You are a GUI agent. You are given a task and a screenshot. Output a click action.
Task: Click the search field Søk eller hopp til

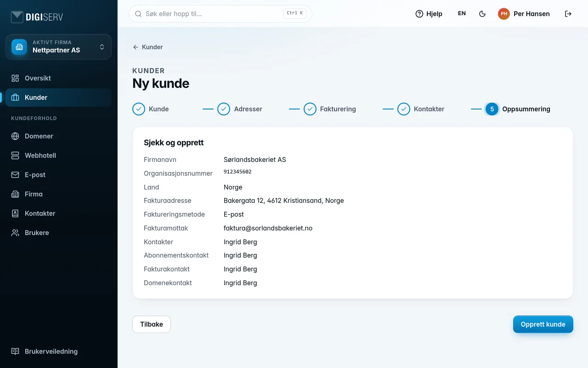[x=220, y=14]
